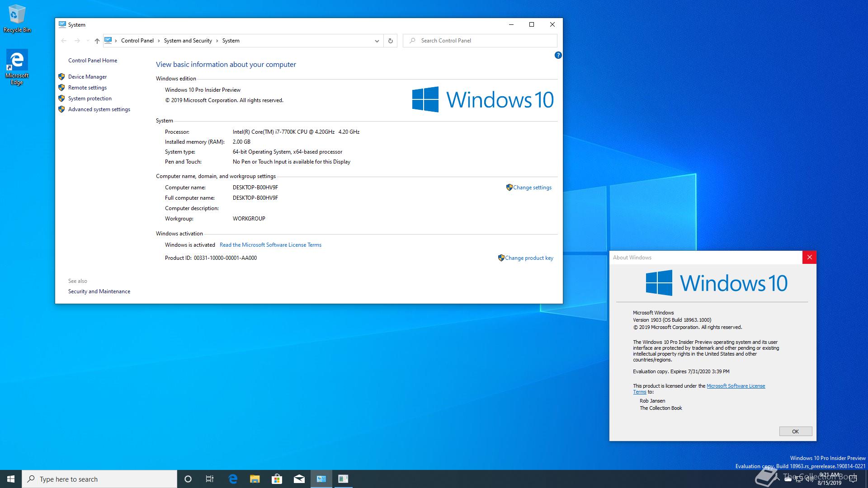Click the computer icon in the address bar

pos(108,40)
